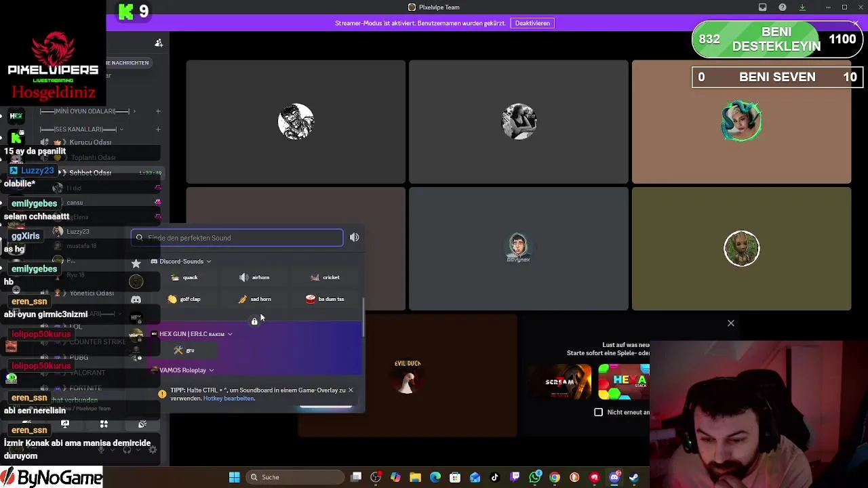Open user settings gear icon

[153, 449]
